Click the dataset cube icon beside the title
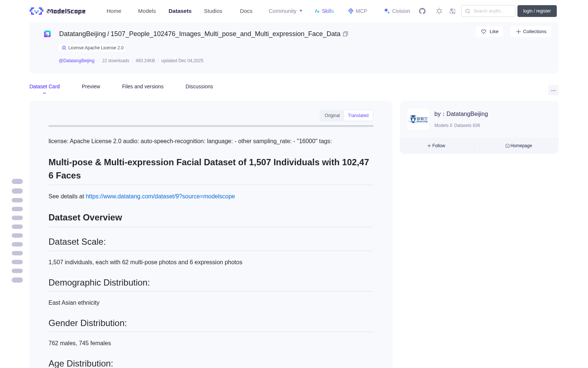 click(x=47, y=34)
